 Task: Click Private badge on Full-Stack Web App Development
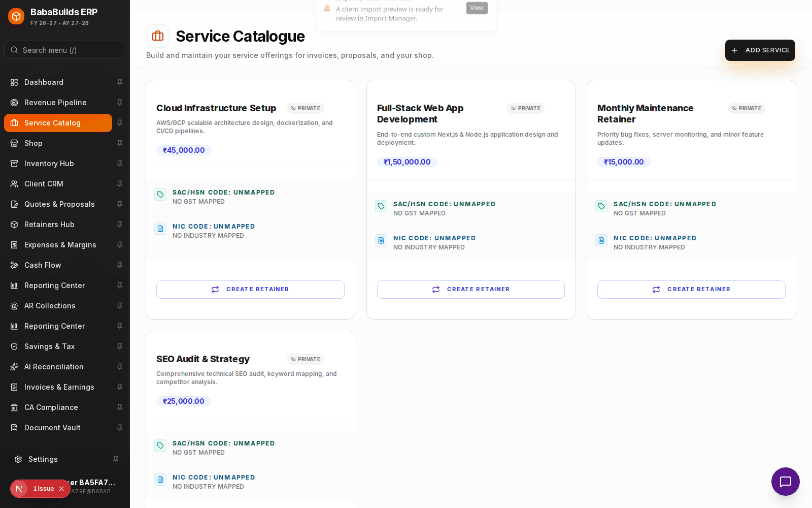click(x=526, y=108)
